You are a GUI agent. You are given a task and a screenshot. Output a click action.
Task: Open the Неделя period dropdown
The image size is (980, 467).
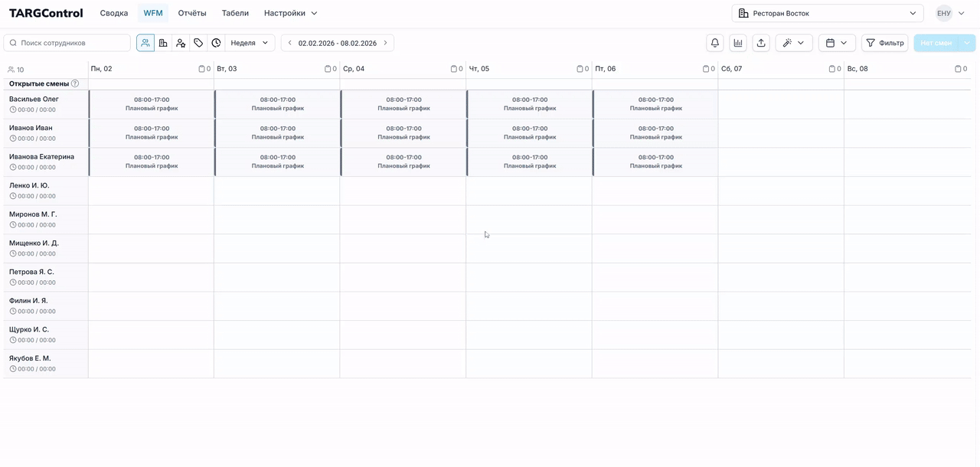pyautogui.click(x=250, y=43)
